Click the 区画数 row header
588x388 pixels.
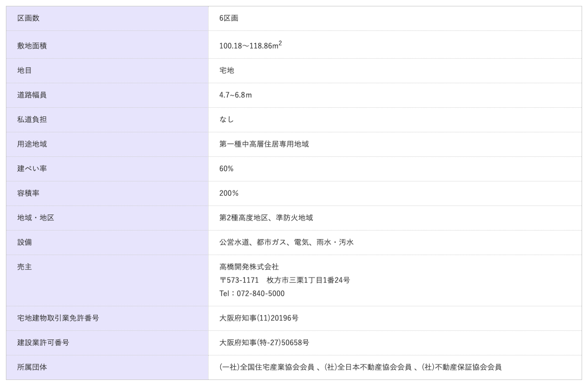click(28, 18)
